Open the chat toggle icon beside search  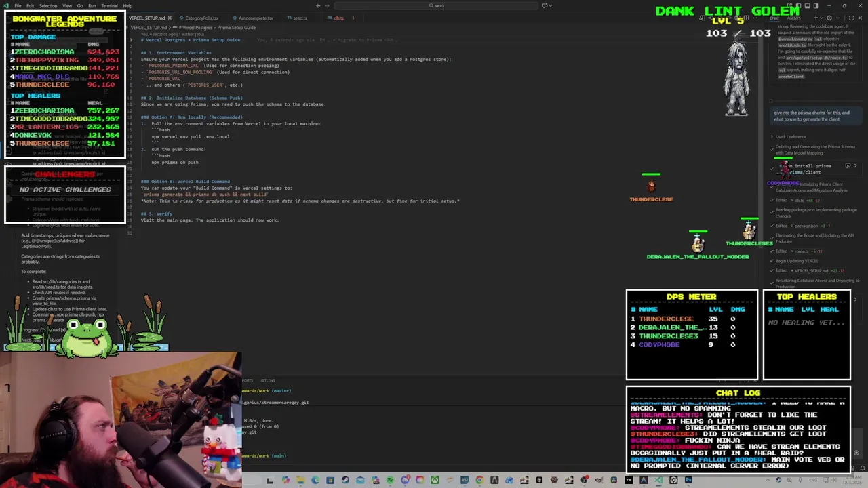[545, 6]
